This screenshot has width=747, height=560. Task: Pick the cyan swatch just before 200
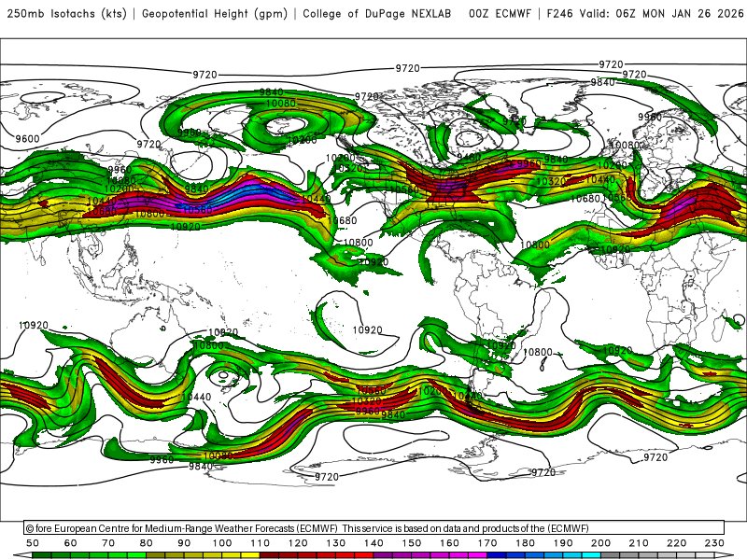[x=591, y=555]
